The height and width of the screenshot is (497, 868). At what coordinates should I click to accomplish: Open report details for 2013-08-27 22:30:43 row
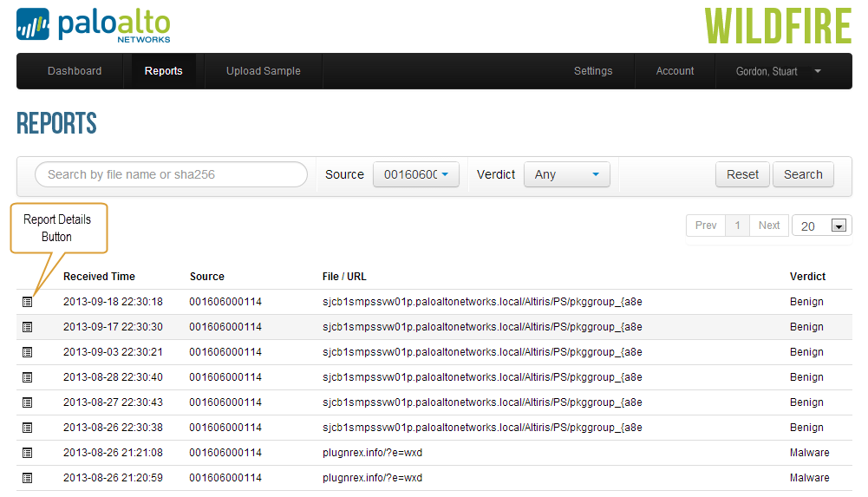pyautogui.click(x=27, y=402)
